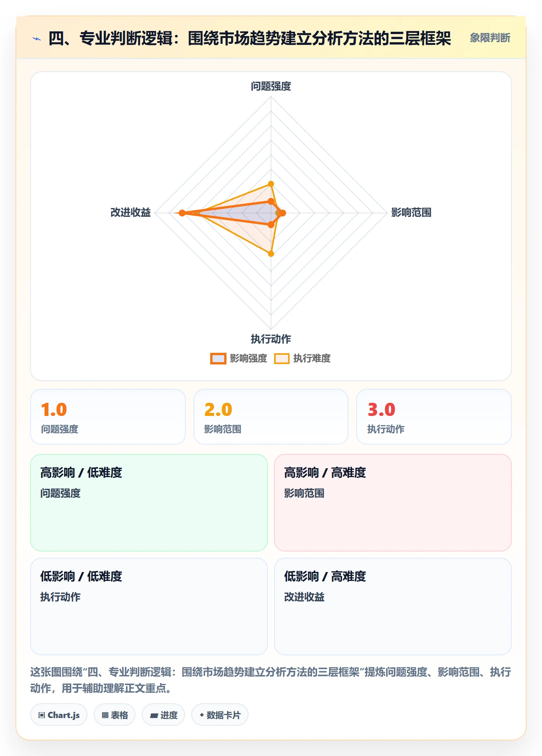Select the 数据卡片 tag chip

(x=220, y=715)
